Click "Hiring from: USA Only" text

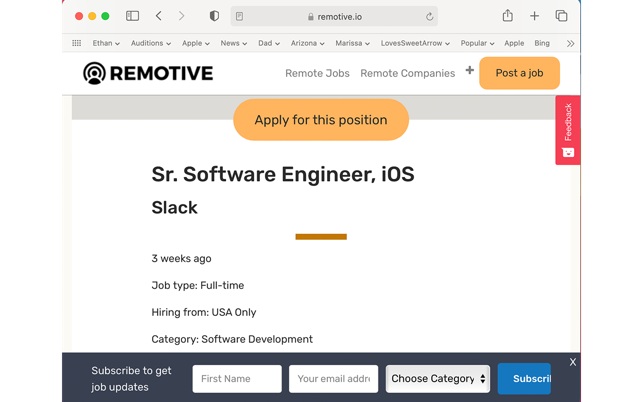[x=204, y=313]
